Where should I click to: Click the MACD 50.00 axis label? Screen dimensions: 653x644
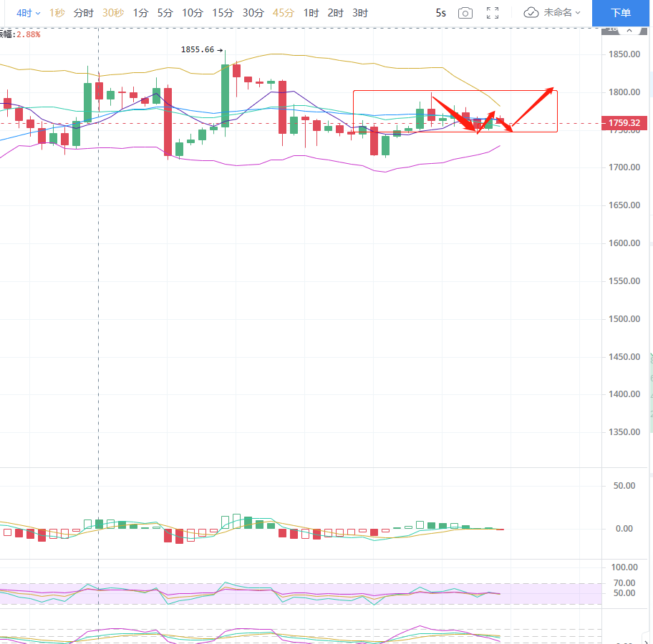click(x=624, y=486)
